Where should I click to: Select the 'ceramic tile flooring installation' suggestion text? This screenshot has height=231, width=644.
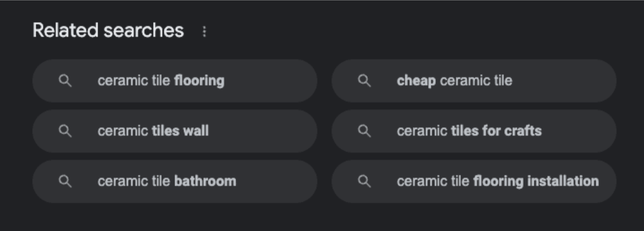click(x=498, y=181)
